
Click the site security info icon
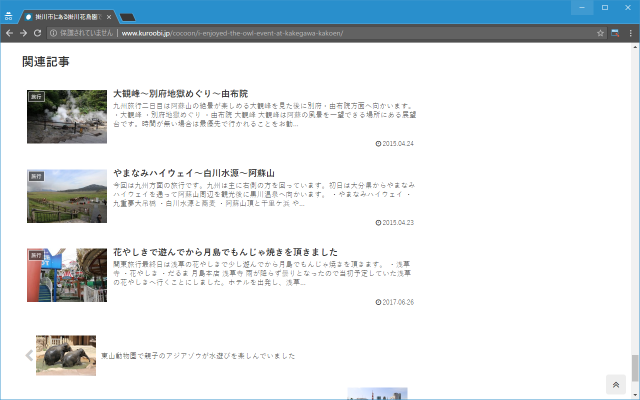53,33
